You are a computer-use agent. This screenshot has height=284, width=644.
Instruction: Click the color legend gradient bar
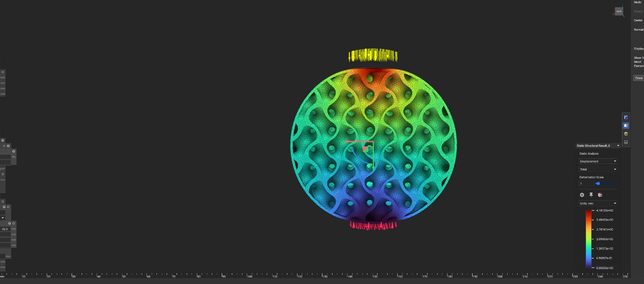click(x=588, y=239)
